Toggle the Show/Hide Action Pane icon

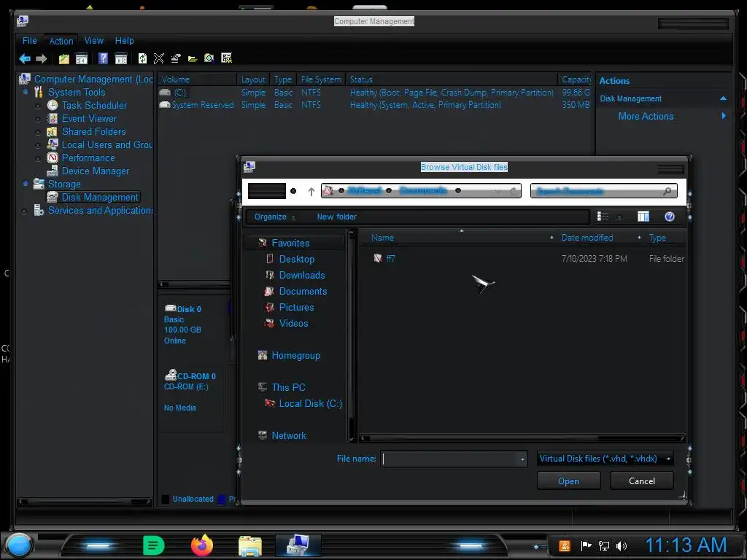pos(121,58)
